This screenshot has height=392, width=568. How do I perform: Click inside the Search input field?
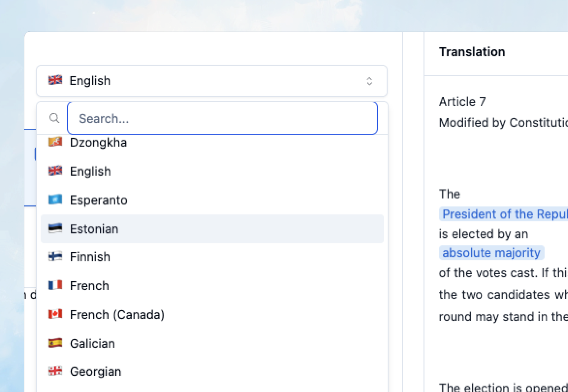[222, 118]
